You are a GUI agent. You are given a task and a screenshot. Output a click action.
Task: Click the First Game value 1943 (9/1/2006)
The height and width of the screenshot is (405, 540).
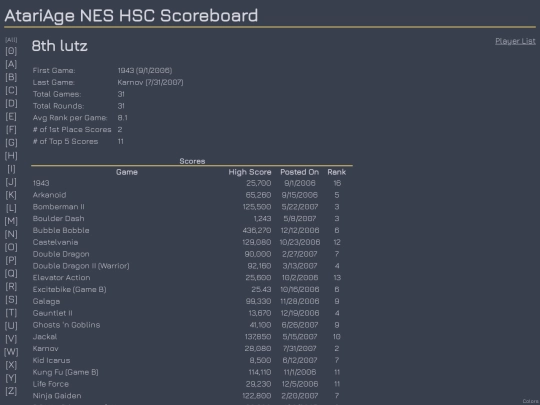coord(145,71)
